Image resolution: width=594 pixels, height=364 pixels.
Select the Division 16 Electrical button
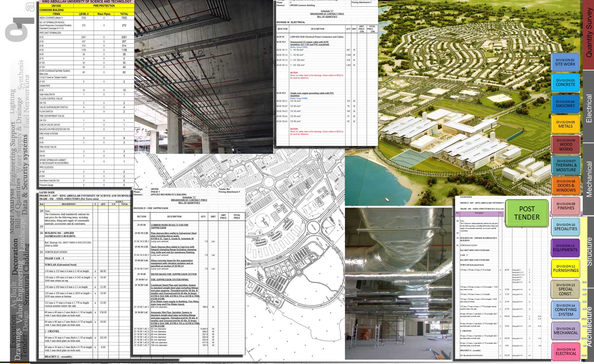(565, 351)
